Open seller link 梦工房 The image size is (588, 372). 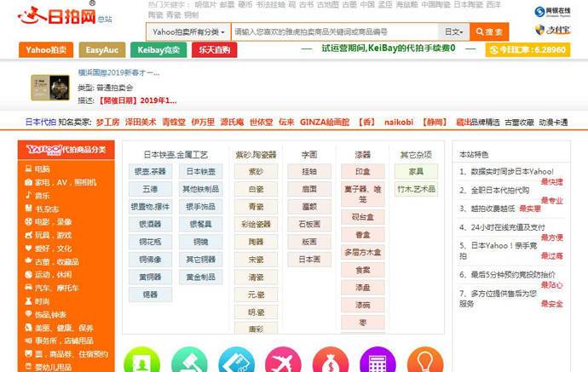click(107, 122)
